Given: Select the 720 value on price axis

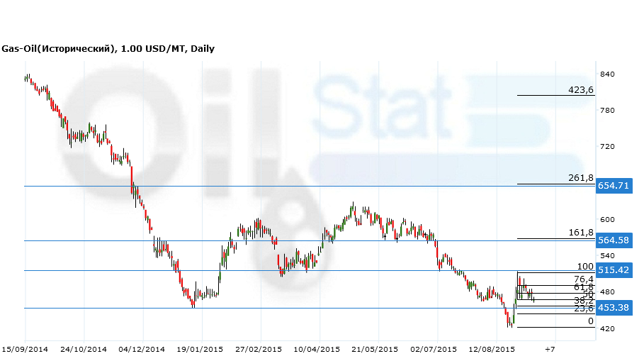Looking at the screenshot, I should (x=607, y=147).
